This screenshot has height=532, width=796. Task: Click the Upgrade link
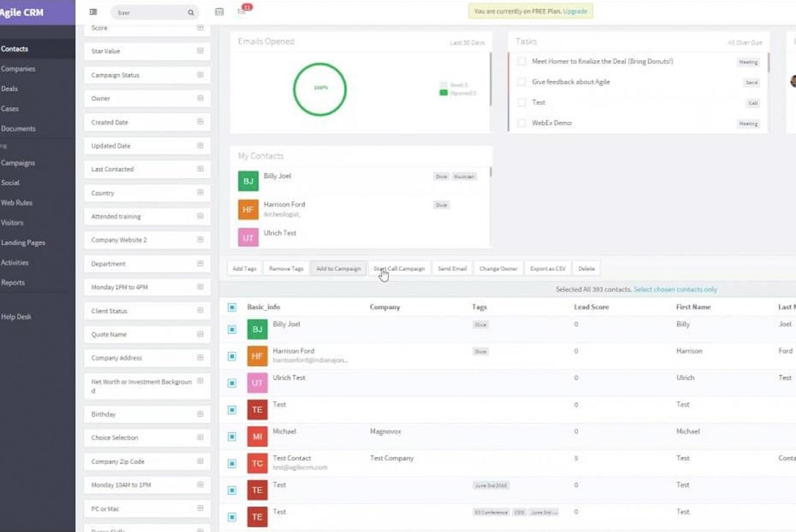point(574,11)
